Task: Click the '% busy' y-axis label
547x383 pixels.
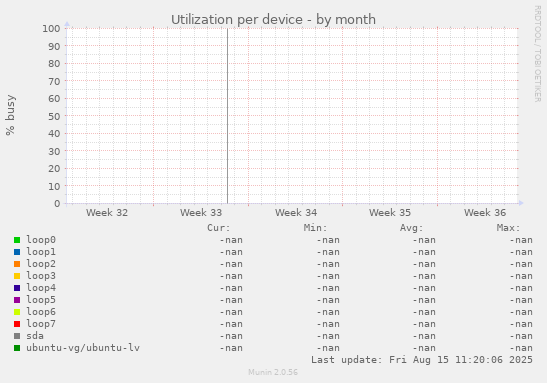Action: [x=10, y=115]
